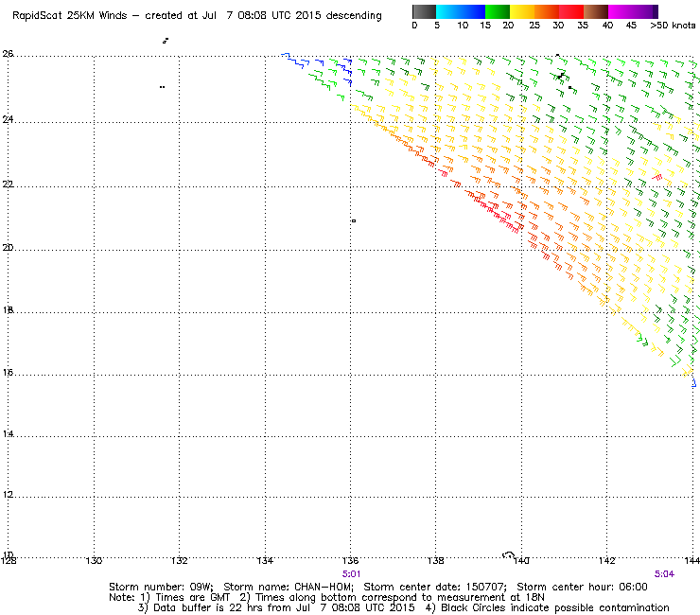Click the pink wind barb near 143E, 22N
Image resolution: width=700 pixels, height=615 pixels.
click(656, 176)
